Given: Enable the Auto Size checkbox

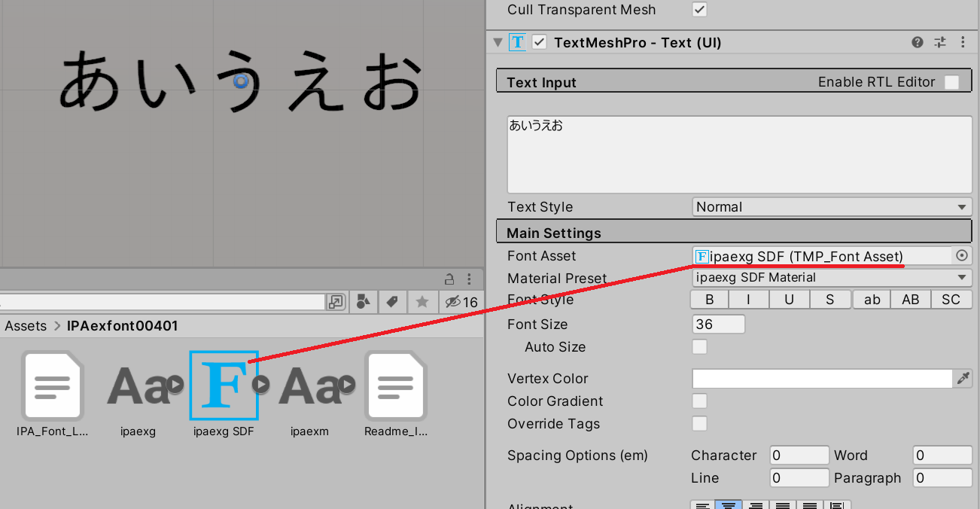Looking at the screenshot, I should (x=699, y=346).
